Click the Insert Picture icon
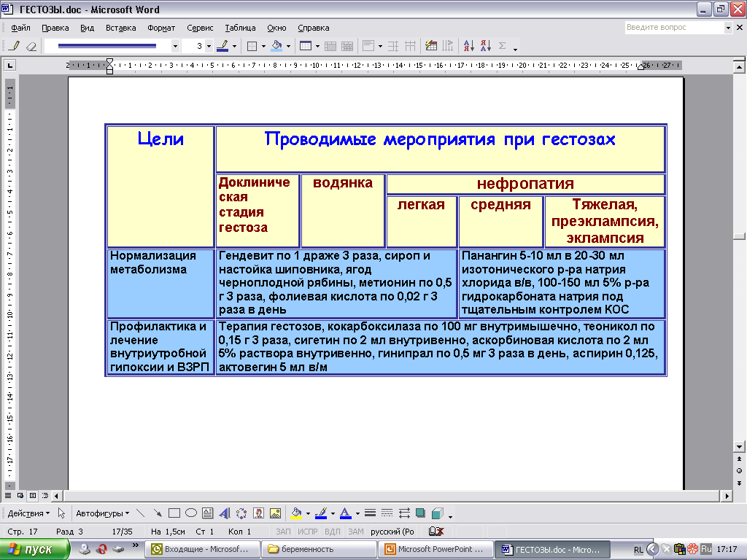This screenshot has width=747, height=560. tap(275, 513)
